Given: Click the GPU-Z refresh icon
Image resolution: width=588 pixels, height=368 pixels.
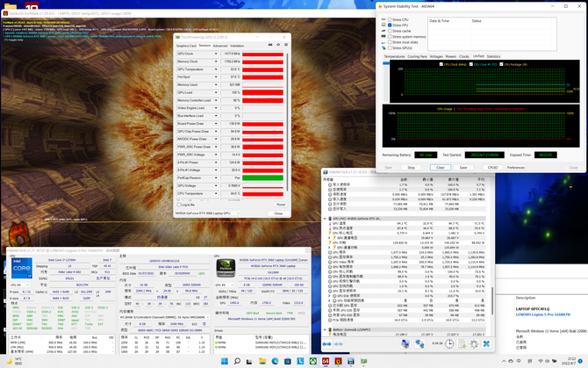Looking at the screenshot, I should pyautogui.click(x=276, y=46).
